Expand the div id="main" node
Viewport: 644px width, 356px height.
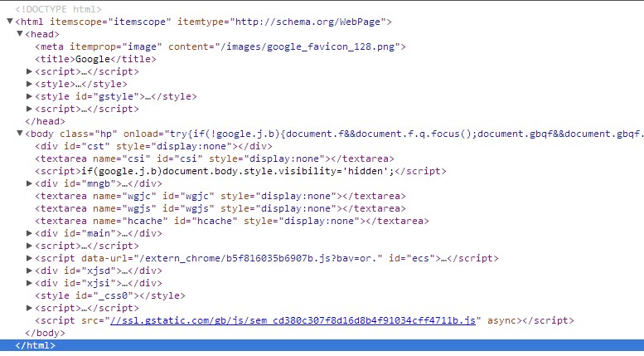tap(29, 233)
